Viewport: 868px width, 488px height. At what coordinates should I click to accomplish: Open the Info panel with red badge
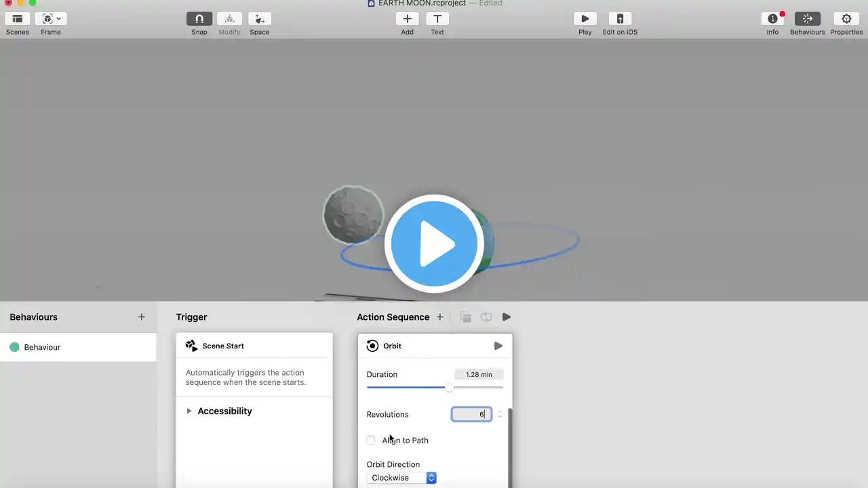coord(772,19)
